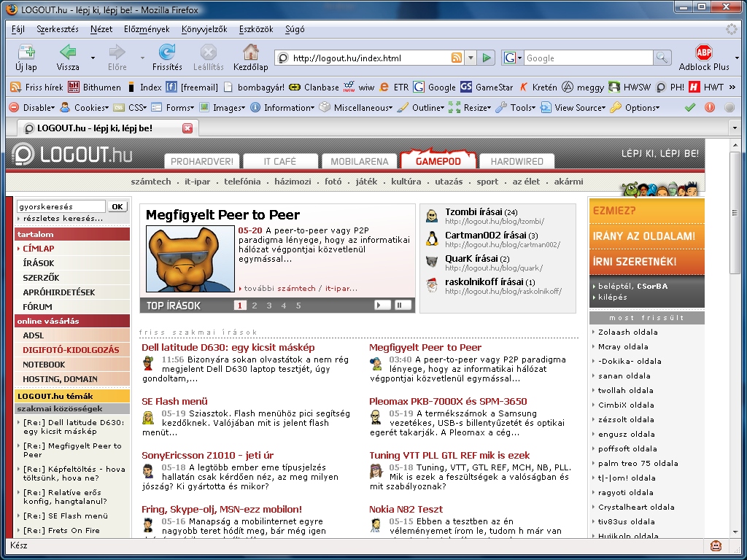Click into the gyorskeresés search field
This screenshot has width=747, height=560.
61,206
